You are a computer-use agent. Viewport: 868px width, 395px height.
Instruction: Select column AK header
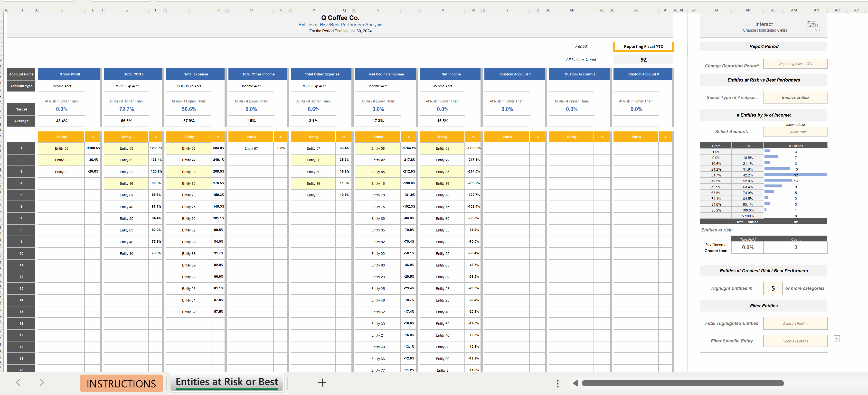(748, 10)
